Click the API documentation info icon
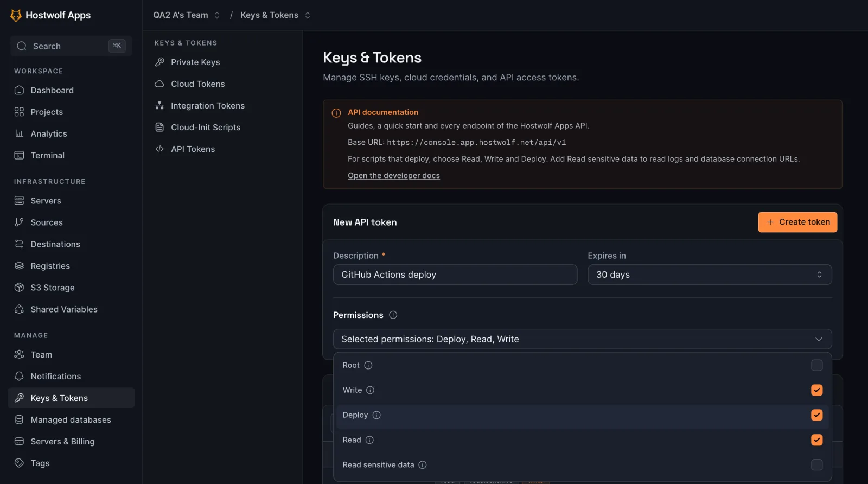 point(336,113)
